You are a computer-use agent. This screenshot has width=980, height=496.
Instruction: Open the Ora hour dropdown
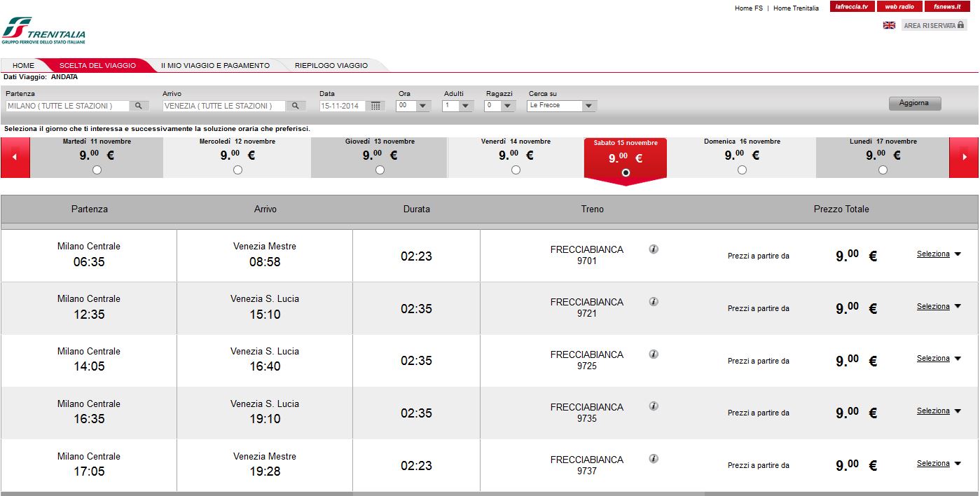pyautogui.click(x=413, y=106)
